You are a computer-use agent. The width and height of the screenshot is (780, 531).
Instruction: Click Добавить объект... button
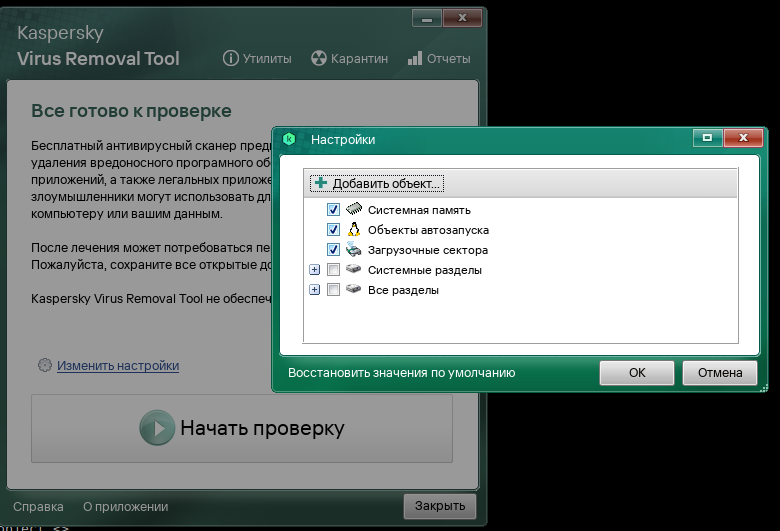click(x=377, y=183)
